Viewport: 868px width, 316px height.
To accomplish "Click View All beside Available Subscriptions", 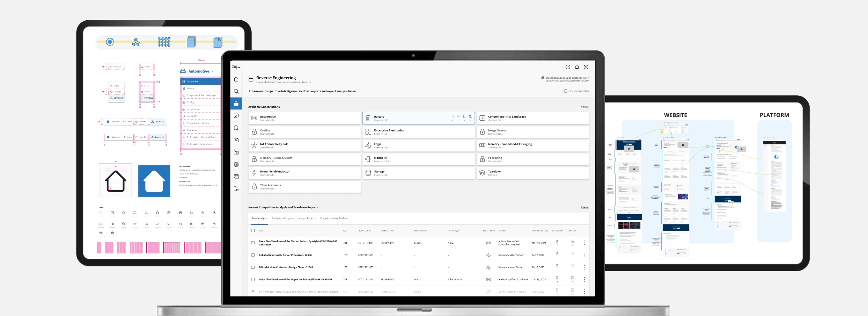I will (x=584, y=107).
